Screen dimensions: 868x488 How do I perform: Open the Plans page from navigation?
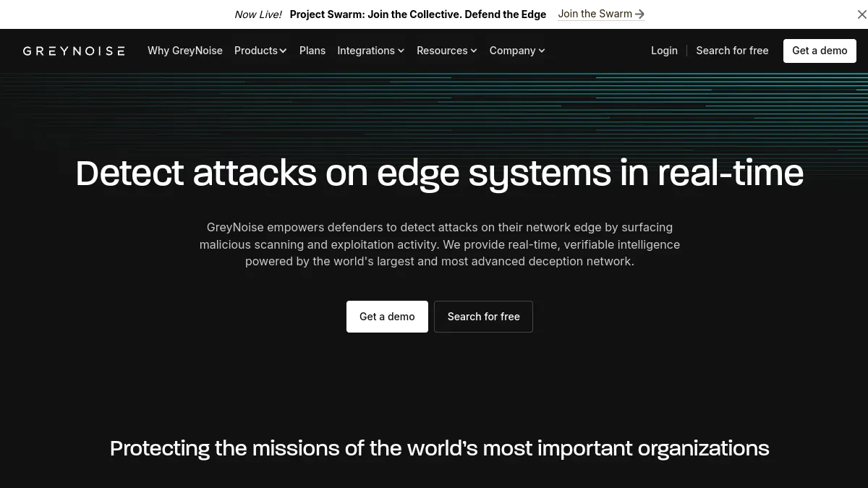coord(312,51)
